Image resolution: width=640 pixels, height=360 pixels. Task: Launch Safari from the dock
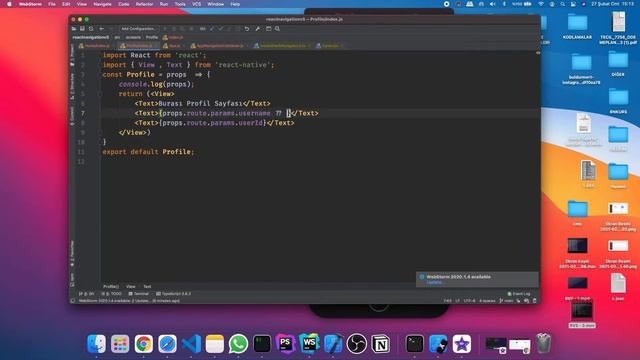[x=167, y=344]
